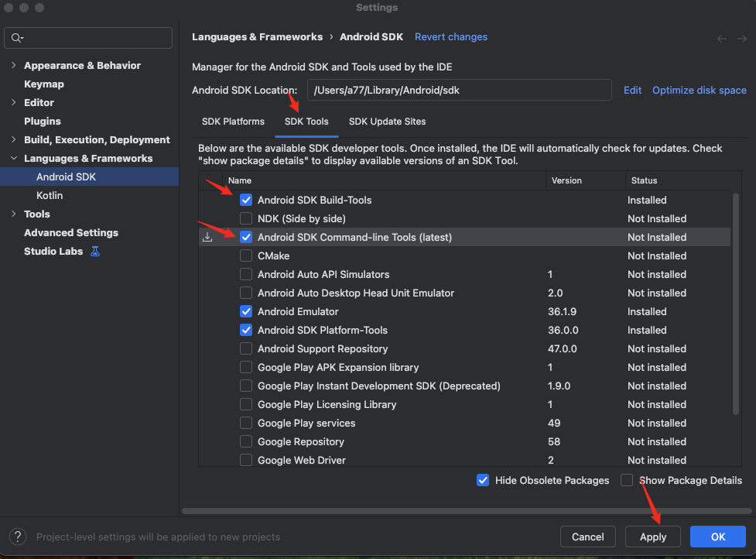
Task: Click version 36.1.9 of Android Emulator
Action: pyautogui.click(x=563, y=311)
